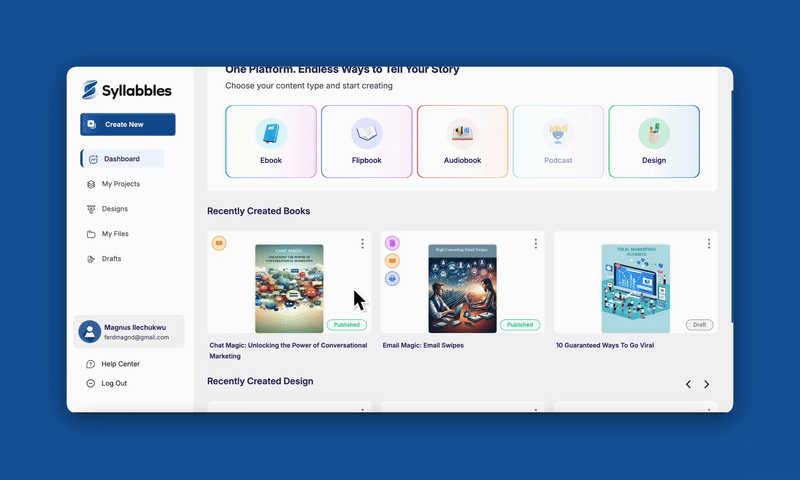Click the Designs sidebar icon

pos(92,209)
